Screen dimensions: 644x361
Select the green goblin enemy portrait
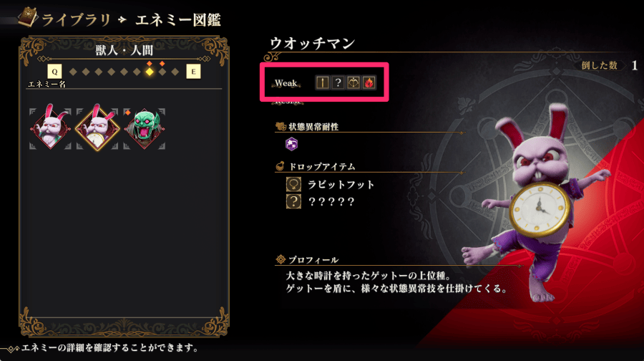(x=145, y=129)
